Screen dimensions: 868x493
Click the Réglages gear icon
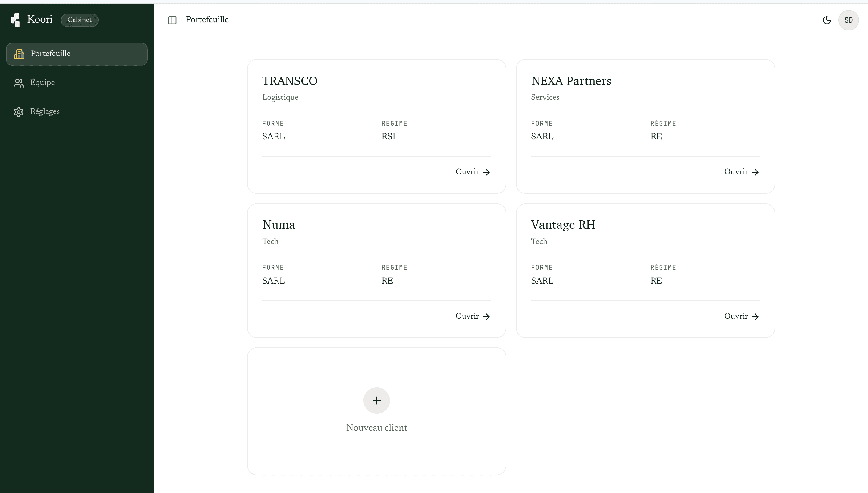click(19, 112)
